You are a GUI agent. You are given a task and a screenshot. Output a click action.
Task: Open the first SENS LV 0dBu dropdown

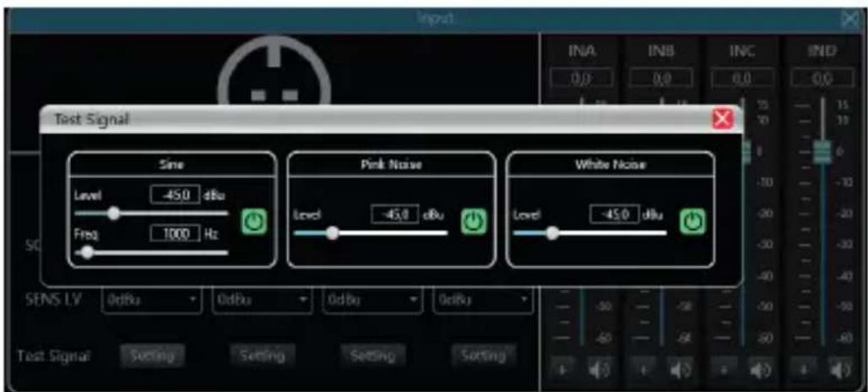[x=152, y=300]
